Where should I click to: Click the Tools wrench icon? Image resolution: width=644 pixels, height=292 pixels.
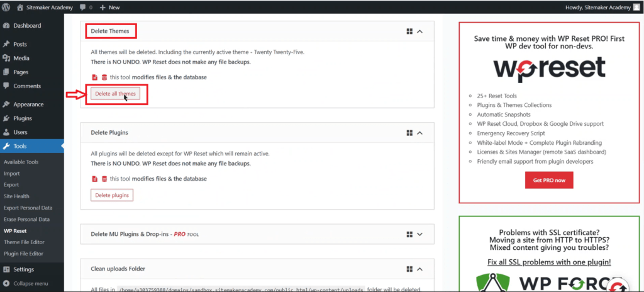[6, 147]
